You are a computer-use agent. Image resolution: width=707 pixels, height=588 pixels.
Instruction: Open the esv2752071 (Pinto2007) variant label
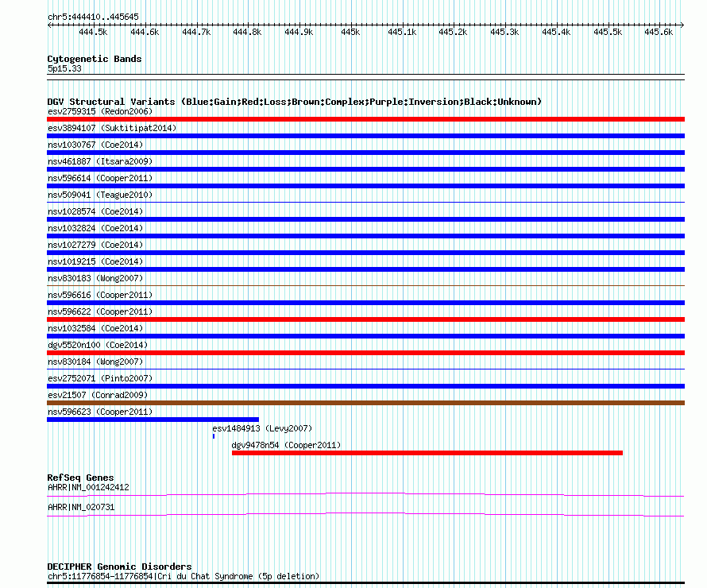coord(100,378)
